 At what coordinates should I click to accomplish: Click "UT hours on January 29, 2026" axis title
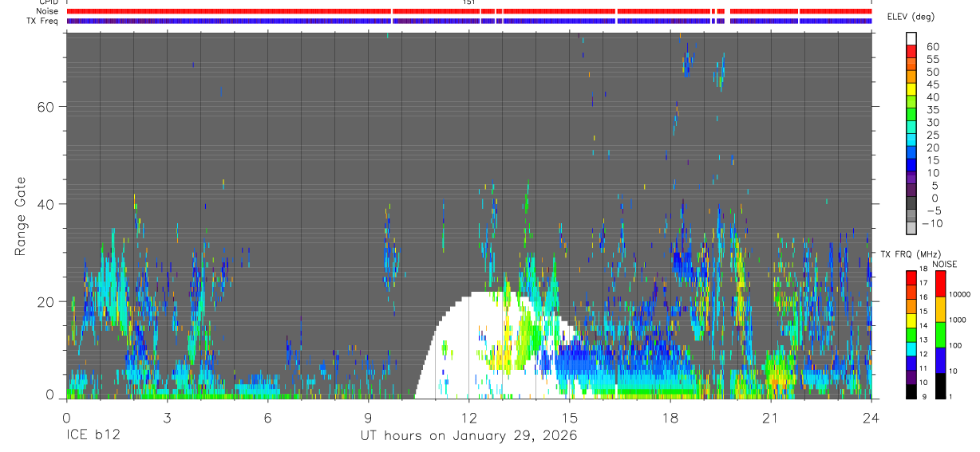(468, 436)
